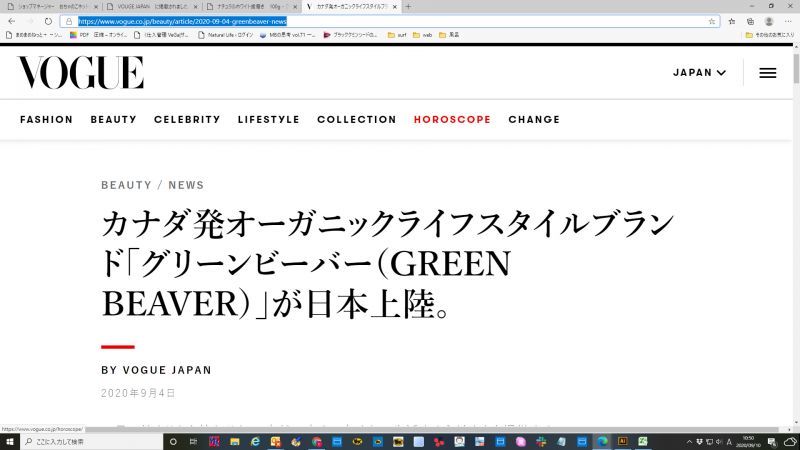Screen dimensions: 800x450
Task: Open the browser Settings and more ellipsis menu
Action: [788, 21]
